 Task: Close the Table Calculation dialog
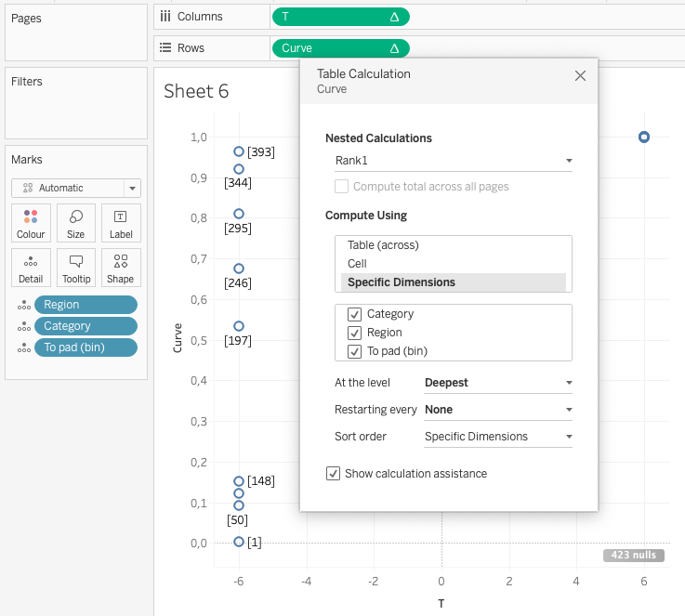click(580, 76)
